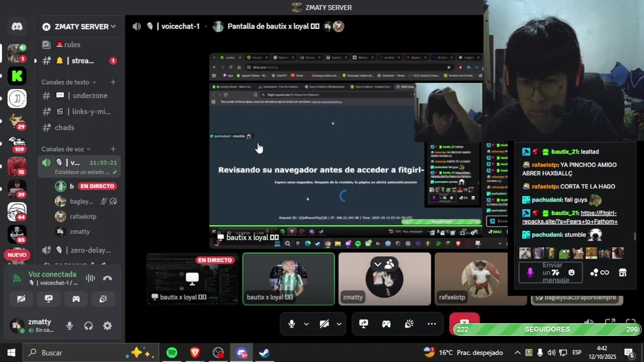Screen dimensions: 644x362
Task: Open Windows Start menu
Action: 11,353
